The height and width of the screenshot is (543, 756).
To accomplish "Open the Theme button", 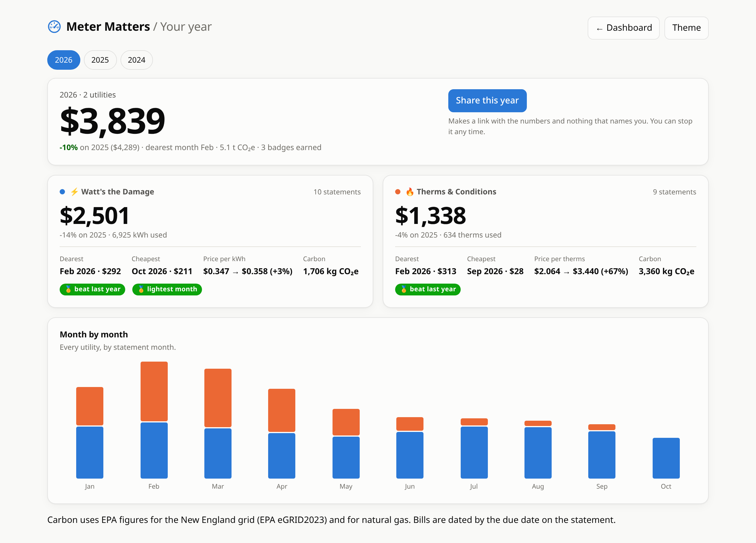I will (x=686, y=28).
